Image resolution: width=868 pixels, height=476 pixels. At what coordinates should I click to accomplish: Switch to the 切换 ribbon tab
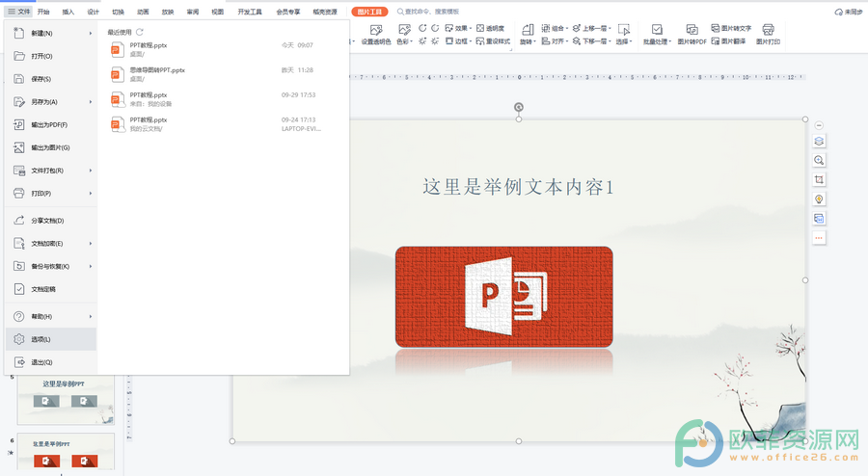[118, 12]
